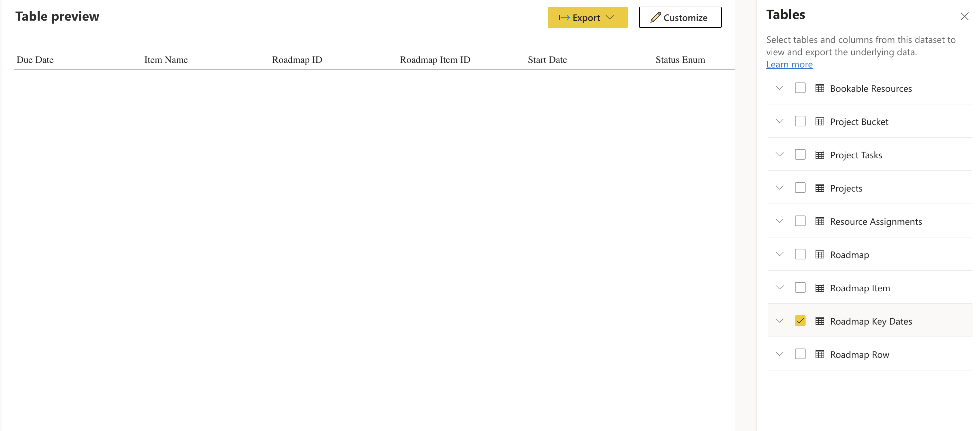This screenshot has height=431, width=980.
Task: Click the Projects table icon
Action: (820, 188)
